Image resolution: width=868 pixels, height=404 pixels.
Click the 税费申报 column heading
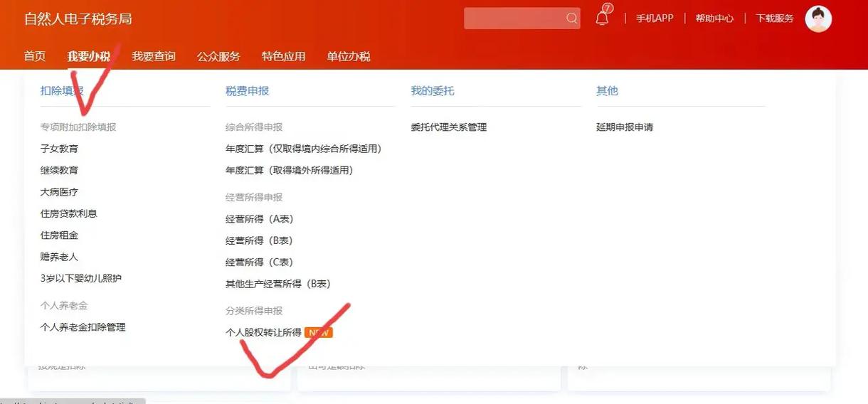(248, 91)
